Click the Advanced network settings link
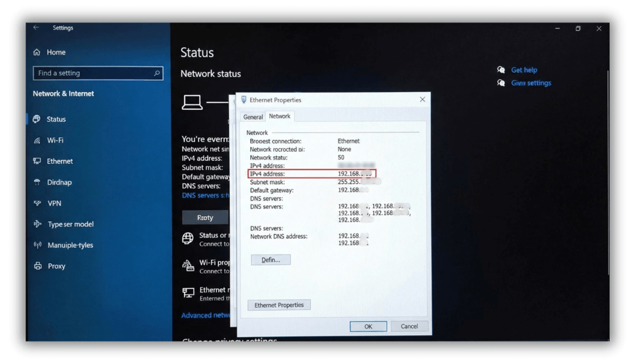This screenshot has height=364, width=636. [206, 315]
